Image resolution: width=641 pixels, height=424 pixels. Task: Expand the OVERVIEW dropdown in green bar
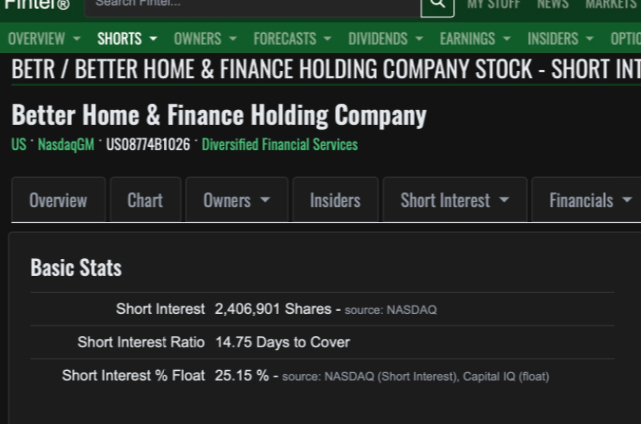44,39
